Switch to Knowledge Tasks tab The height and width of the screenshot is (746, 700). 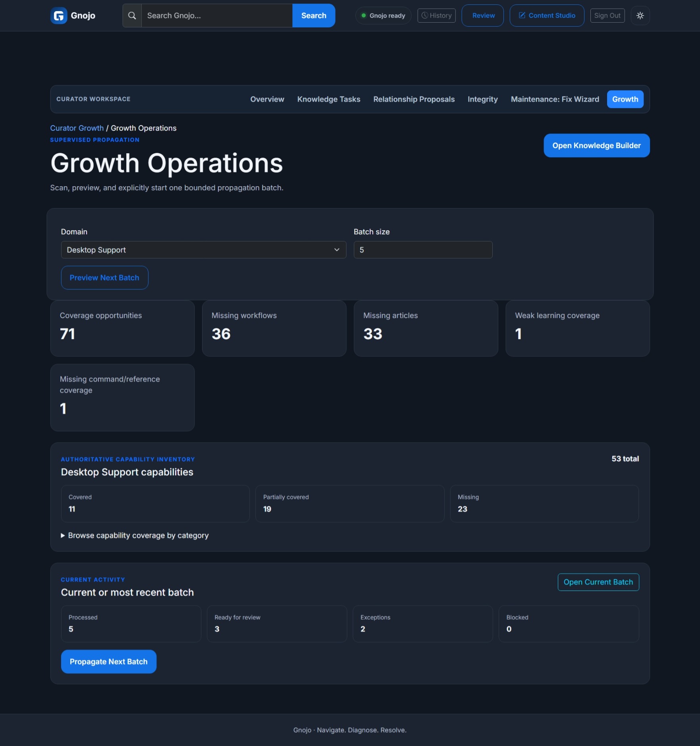(329, 99)
